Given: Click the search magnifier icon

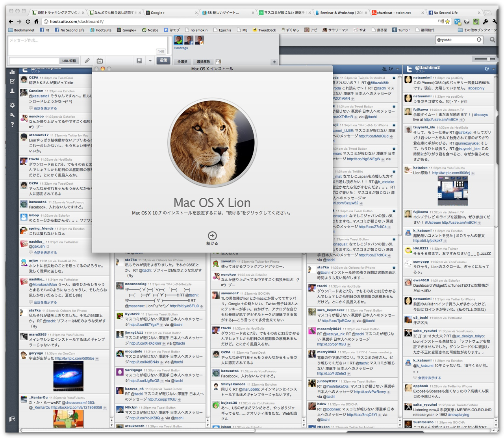Looking at the screenshot, I should click(492, 40).
